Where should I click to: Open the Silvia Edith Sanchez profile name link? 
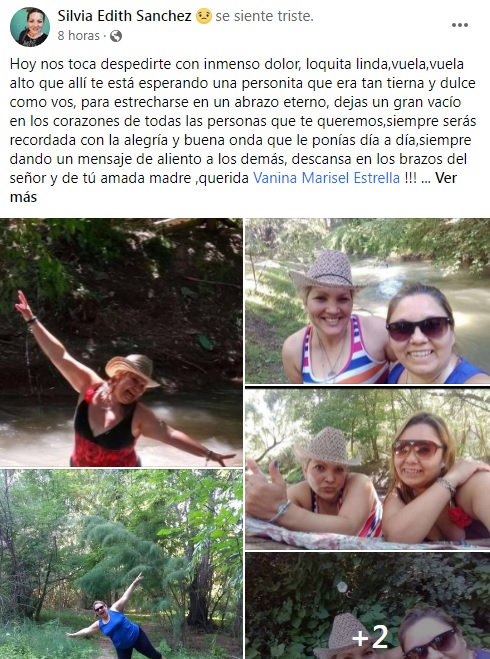coord(124,16)
